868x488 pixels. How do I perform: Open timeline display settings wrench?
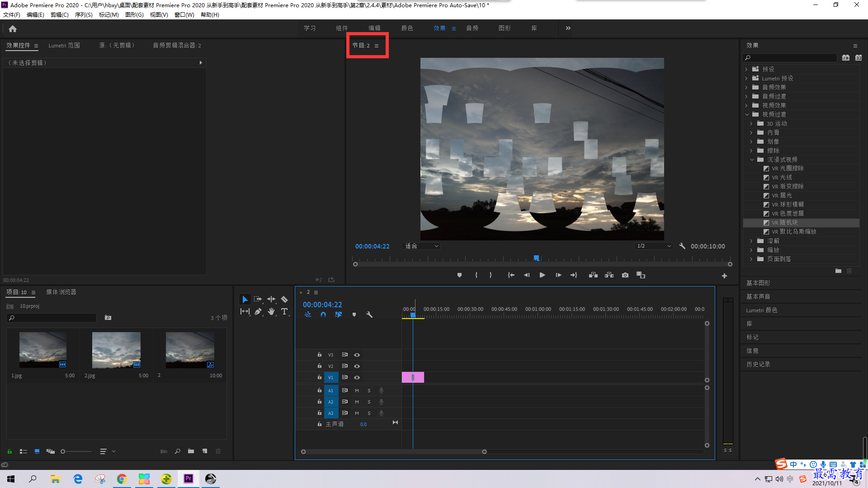[x=369, y=314]
